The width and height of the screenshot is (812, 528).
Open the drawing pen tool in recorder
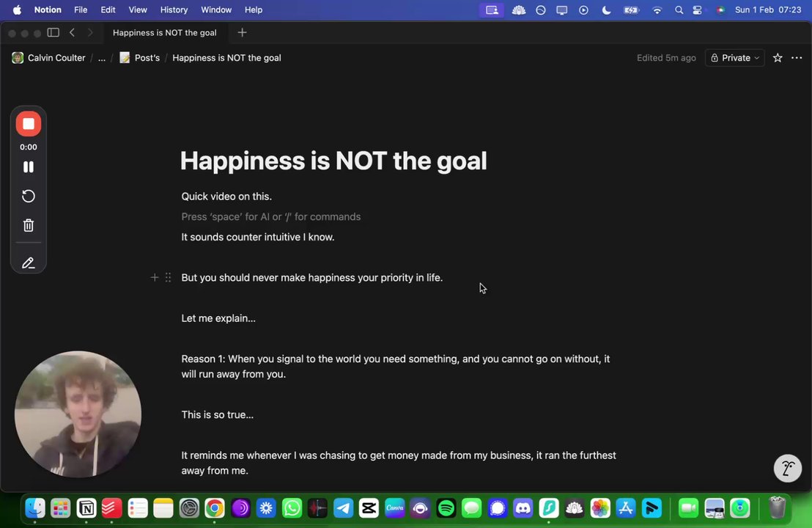click(29, 263)
